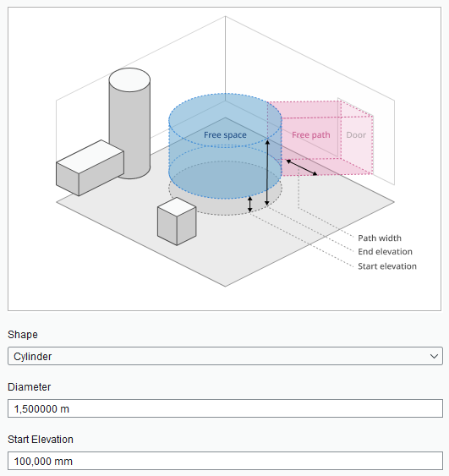Click the long gray box obstacle
This screenshot has height=476, width=449.
pos(90,168)
